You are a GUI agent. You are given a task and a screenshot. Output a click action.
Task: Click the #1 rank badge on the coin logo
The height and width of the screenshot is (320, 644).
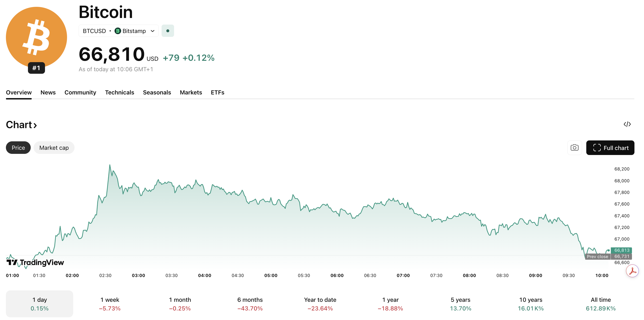coord(36,68)
